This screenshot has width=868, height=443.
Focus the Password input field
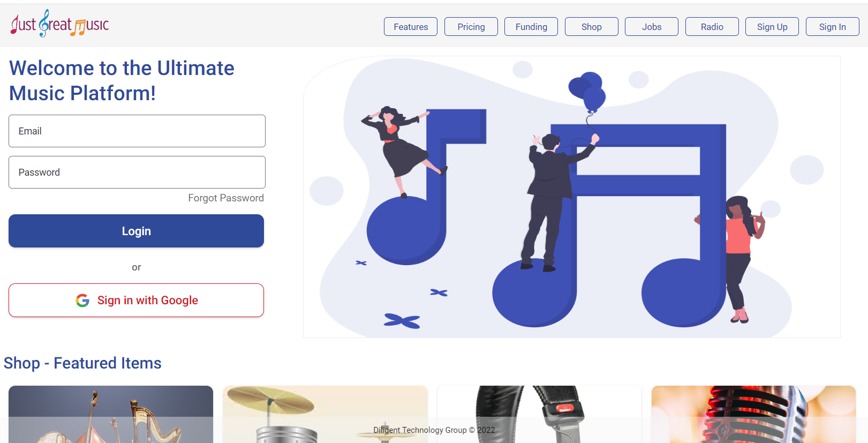(137, 172)
